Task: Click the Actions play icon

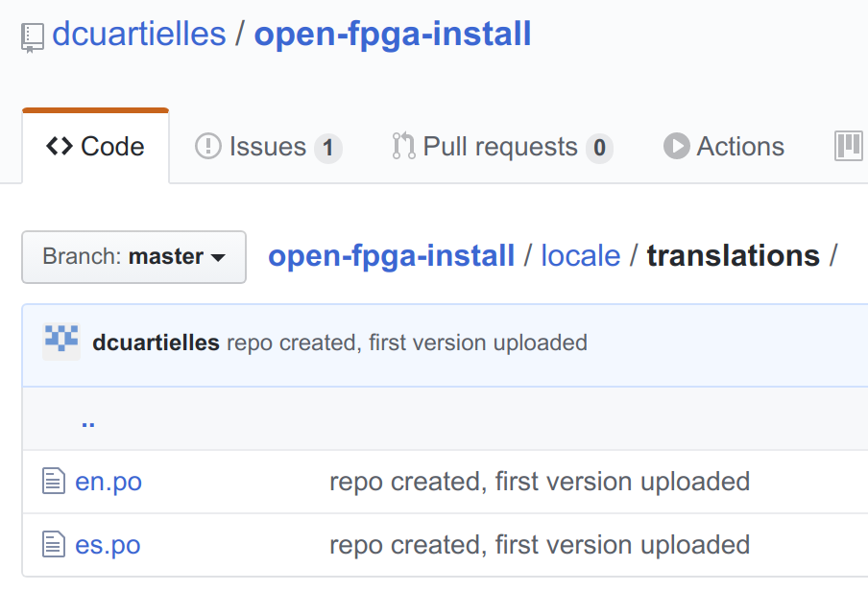Action: [677, 146]
